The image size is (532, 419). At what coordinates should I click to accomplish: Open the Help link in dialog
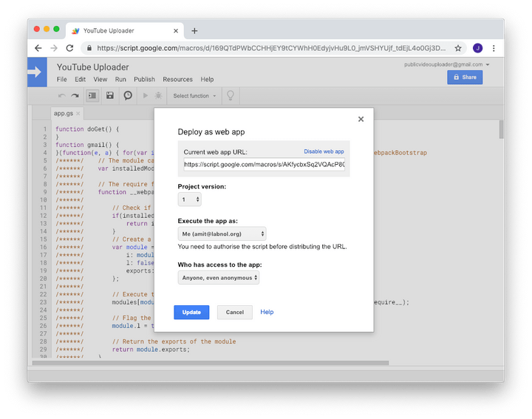pos(267,312)
